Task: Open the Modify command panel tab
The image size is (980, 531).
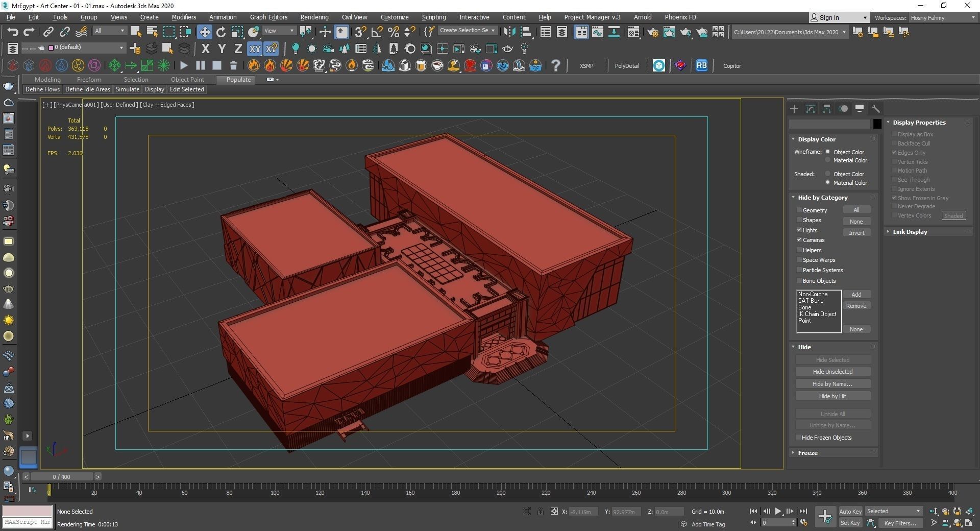Action: click(811, 109)
